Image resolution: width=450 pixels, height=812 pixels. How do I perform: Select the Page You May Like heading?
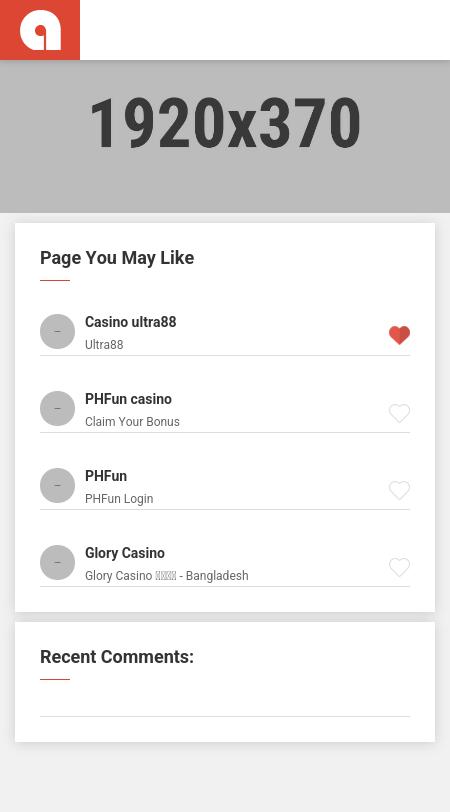tap(117, 258)
